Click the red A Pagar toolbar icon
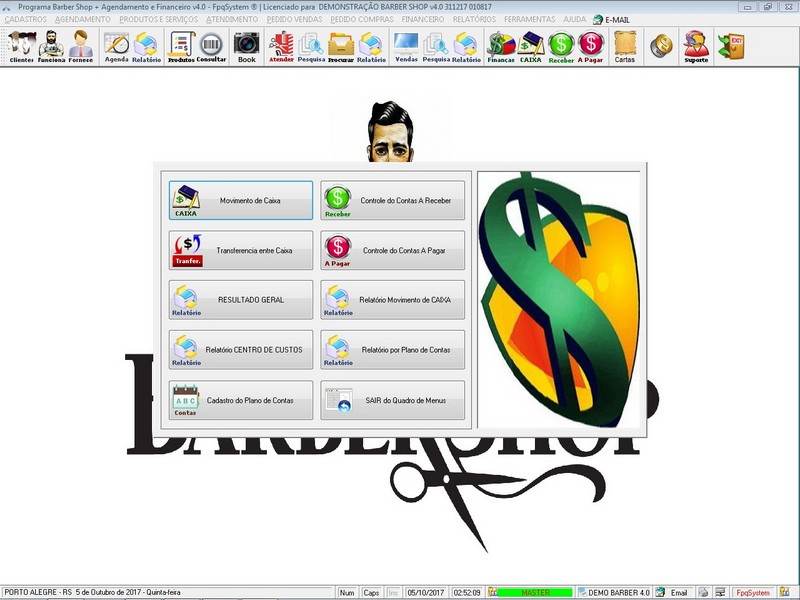800x600 pixels. pyautogui.click(x=590, y=47)
